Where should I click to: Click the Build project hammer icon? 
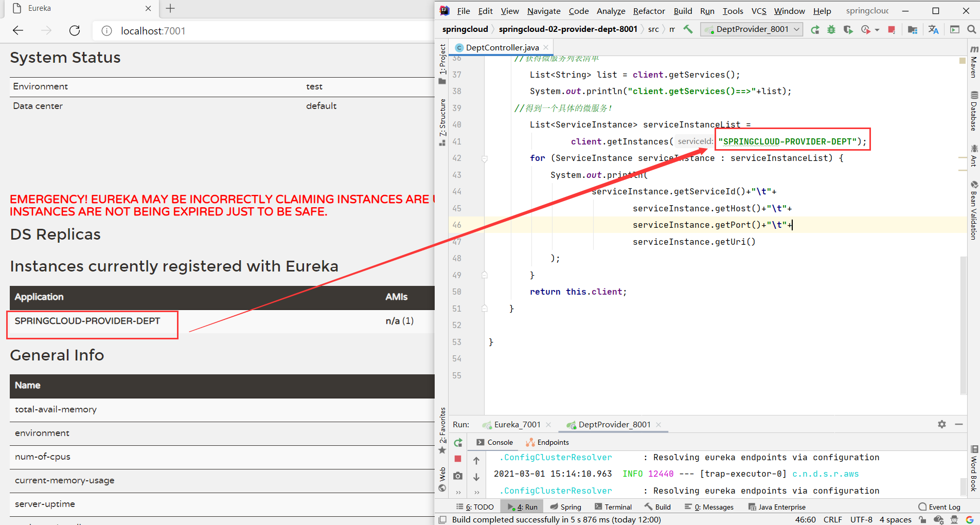688,29
